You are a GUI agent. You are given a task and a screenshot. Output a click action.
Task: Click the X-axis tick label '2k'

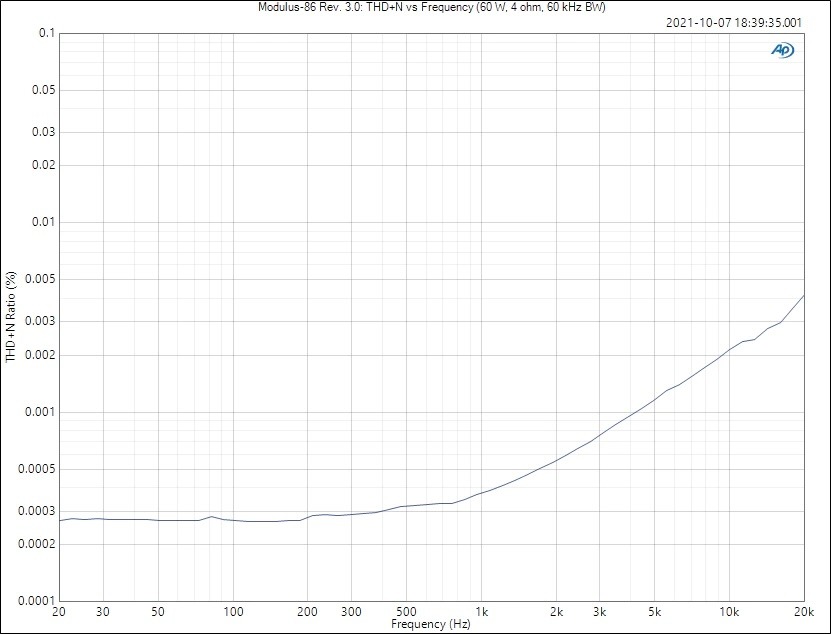point(556,612)
